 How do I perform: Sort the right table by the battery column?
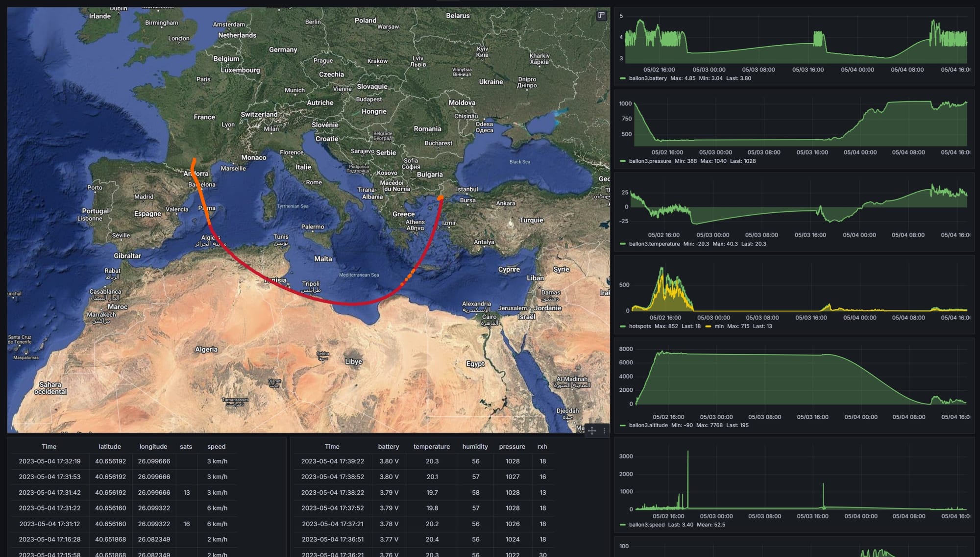389,446
